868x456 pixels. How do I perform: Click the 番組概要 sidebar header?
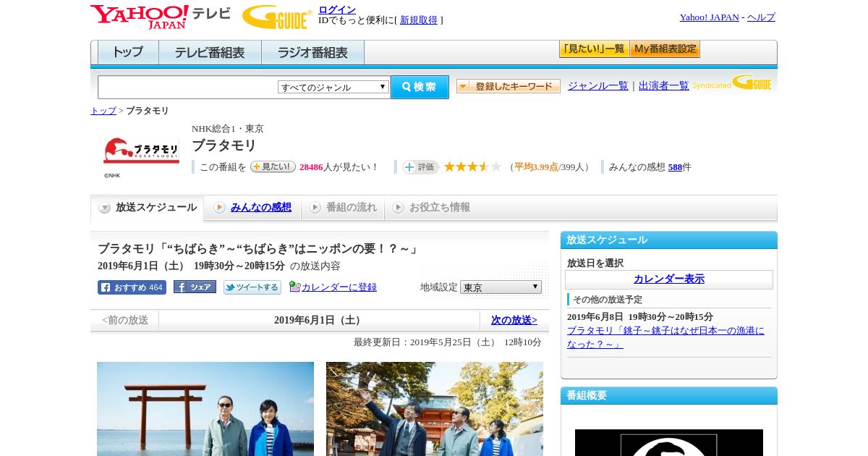669,396
